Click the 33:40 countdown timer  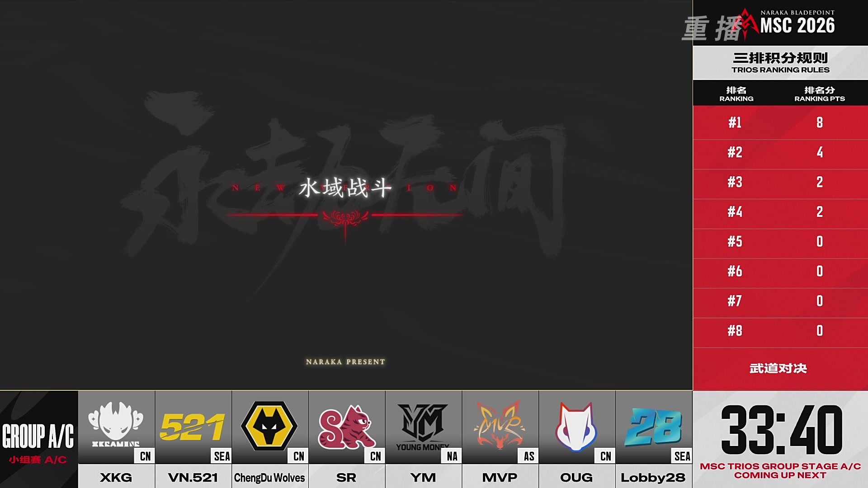click(782, 430)
